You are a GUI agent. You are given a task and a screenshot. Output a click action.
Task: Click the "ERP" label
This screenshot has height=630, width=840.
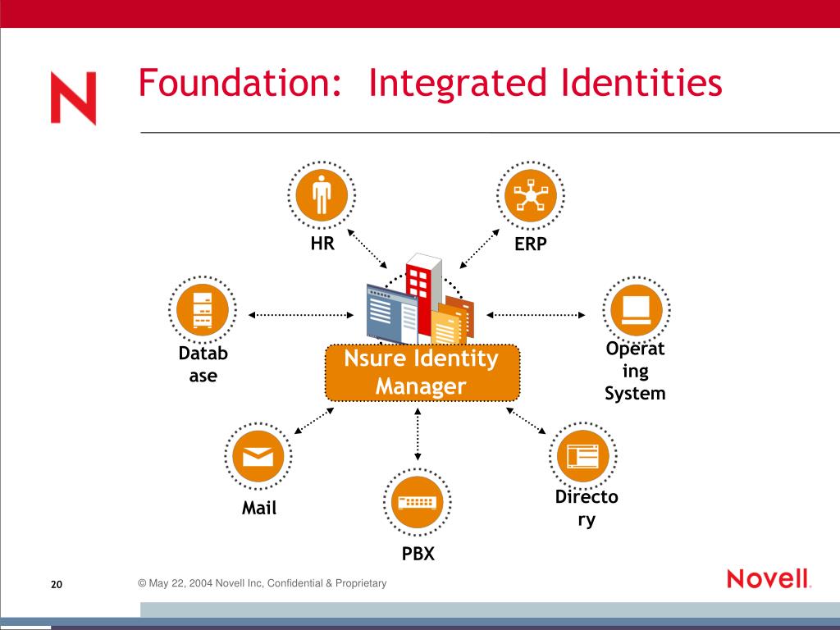coord(531,244)
